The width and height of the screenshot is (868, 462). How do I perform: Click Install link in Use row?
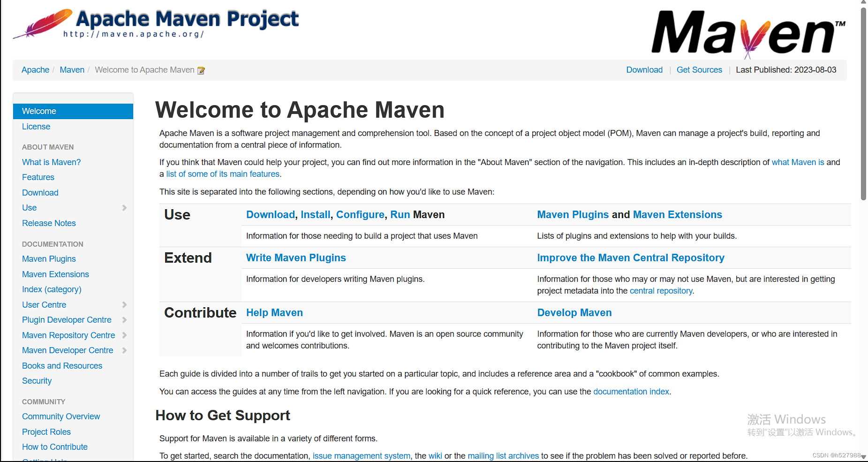coord(316,215)
